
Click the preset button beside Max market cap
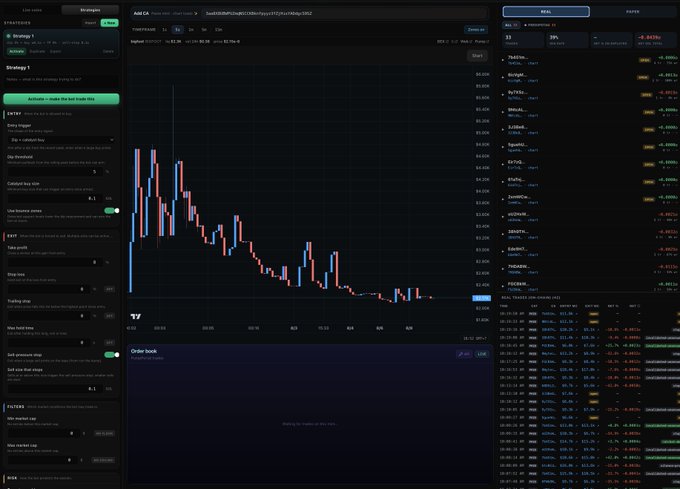point(103,460)
